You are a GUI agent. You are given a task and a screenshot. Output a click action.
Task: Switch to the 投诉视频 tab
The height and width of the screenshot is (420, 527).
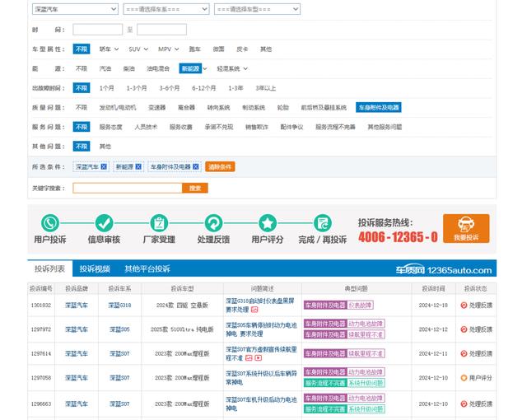(95, 269)
